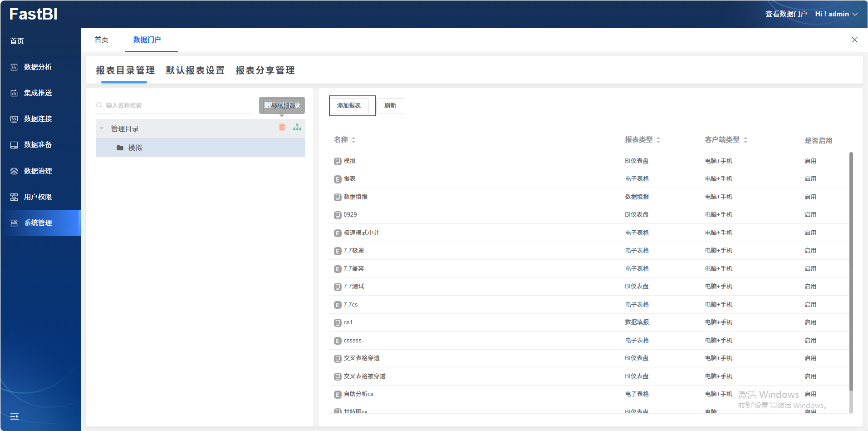Focus the 输入名称搜索 search field

tap(177, 105)
